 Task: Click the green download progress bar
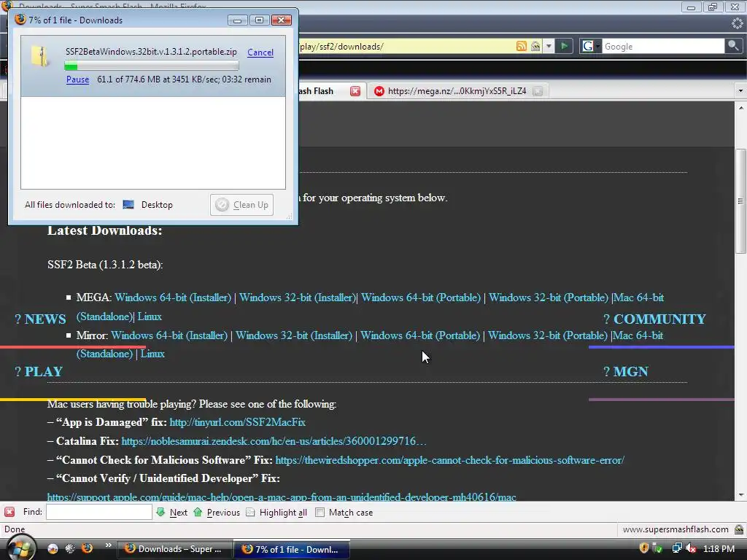tap(152, 66)
